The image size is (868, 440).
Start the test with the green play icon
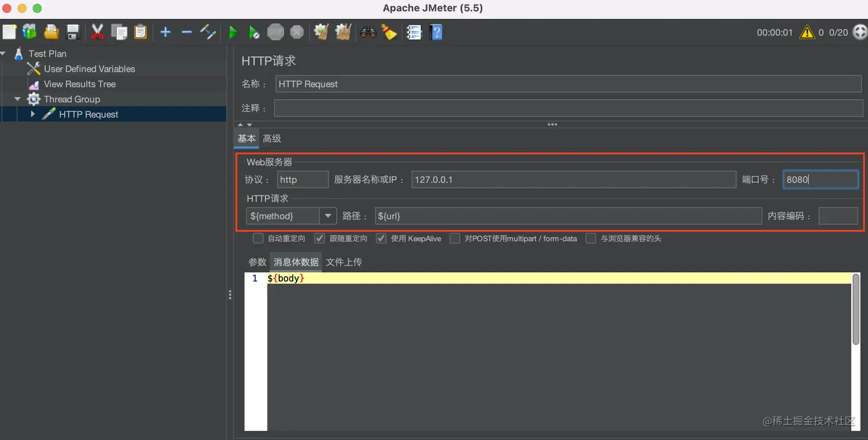click(x=233, y=32)
